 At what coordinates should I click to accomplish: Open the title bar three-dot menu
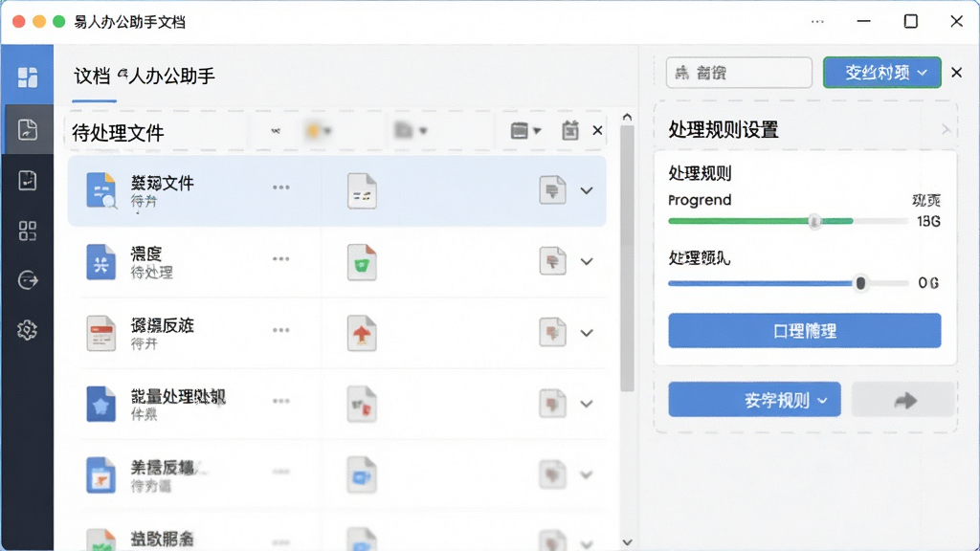[x=817, y=22]
